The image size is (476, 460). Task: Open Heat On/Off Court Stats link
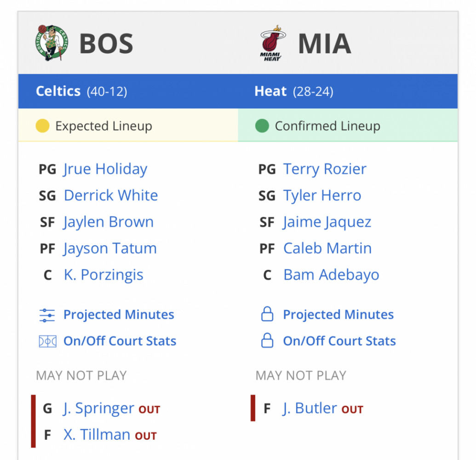[339, 341]
